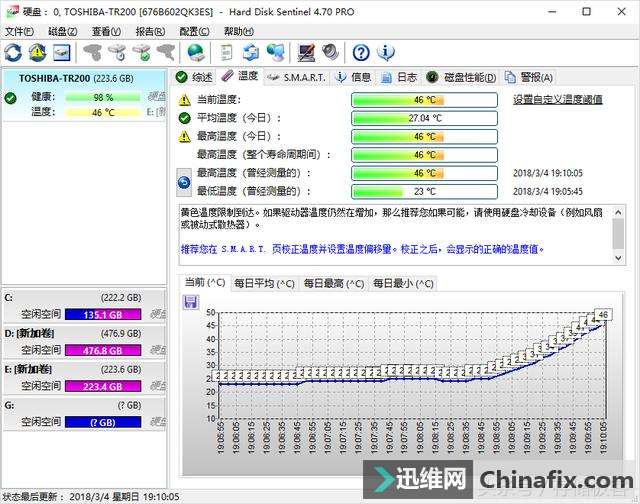Open the 配置(C) menu

point(194,31)
